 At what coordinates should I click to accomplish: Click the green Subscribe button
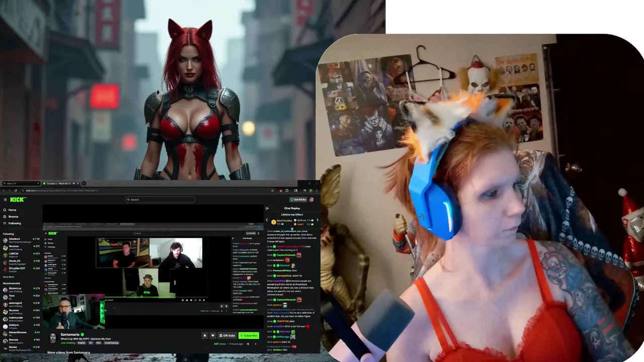(249, 335)
